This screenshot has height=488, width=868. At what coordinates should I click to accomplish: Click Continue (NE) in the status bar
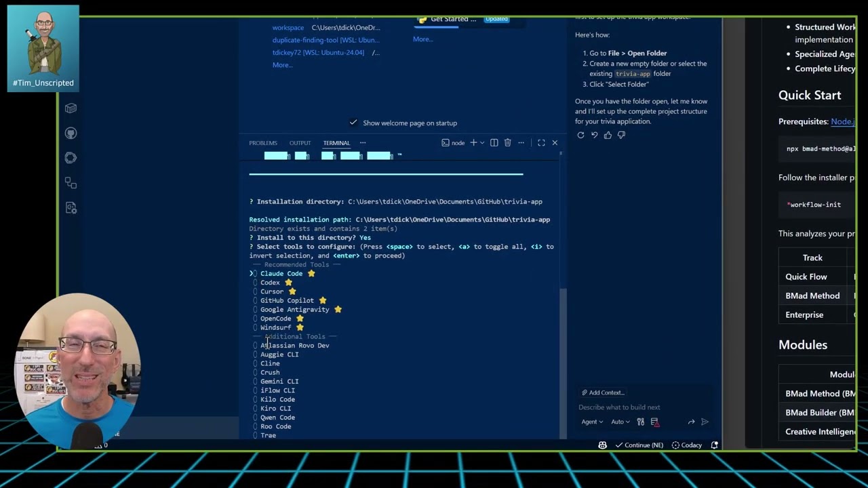tap(639, 445)
